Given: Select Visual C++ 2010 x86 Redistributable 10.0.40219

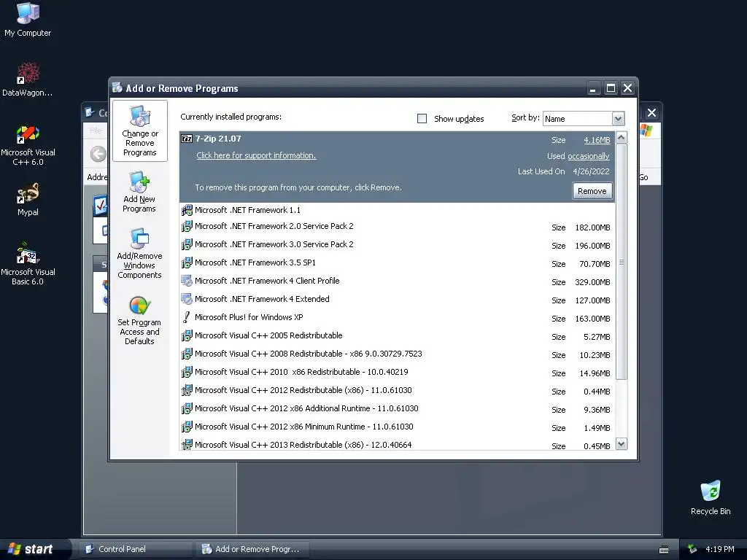Looking at the screenshot, I should 398,372.
